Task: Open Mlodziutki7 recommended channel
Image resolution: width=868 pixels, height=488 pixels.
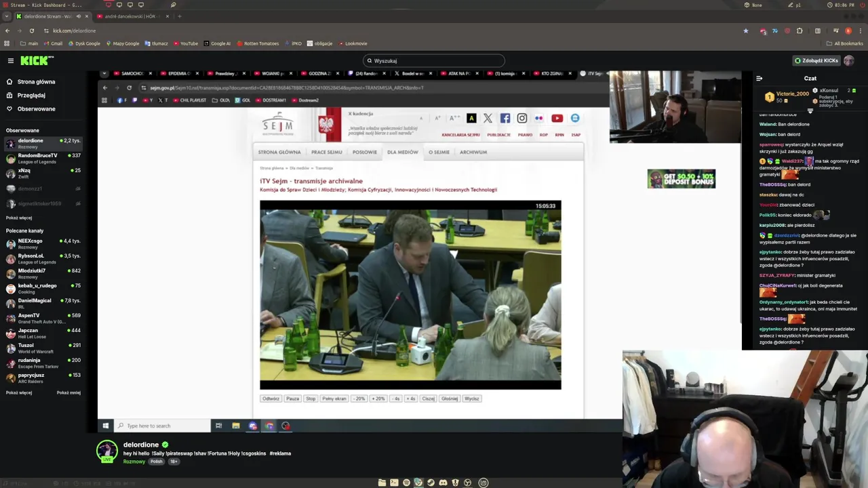Action: (x=43, y=273)
